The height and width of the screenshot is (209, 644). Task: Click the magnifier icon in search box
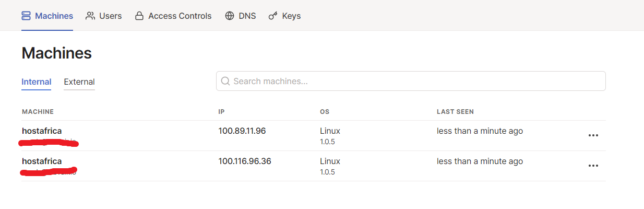point(225,81)
